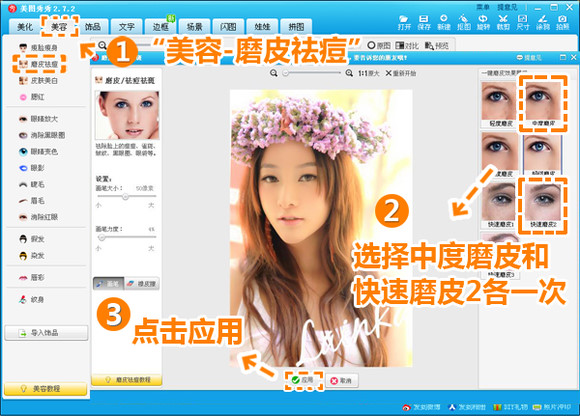580x416 pixels.
Task: Open the 染发 hair dye tool
Action: pyautogui.click(x=32, y=256)
